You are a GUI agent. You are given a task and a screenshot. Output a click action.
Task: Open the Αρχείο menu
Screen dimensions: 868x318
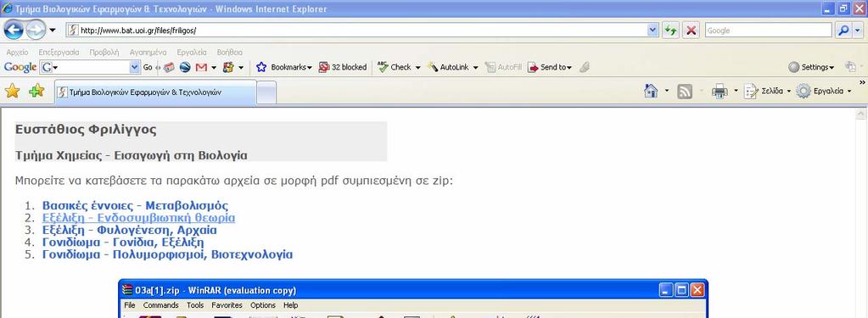17,52
